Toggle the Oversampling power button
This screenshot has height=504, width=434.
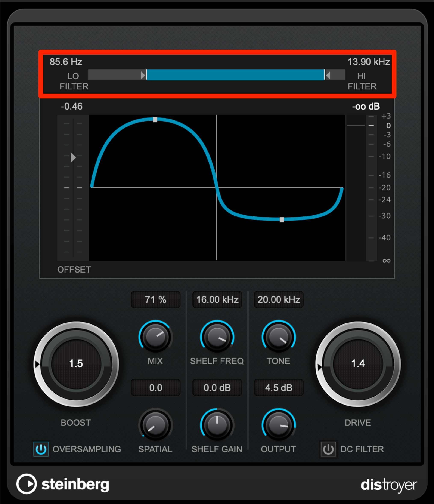tap(41, 449)
